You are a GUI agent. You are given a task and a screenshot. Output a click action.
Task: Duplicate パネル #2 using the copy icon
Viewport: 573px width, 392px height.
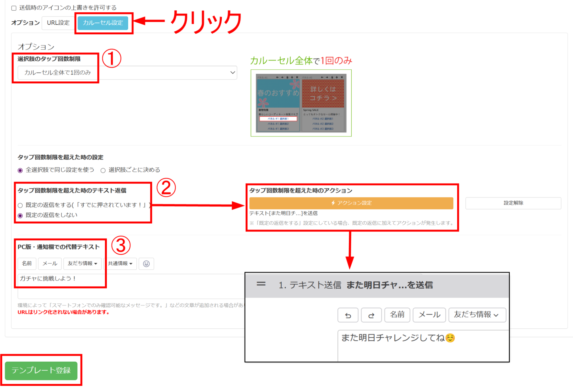[332, 77]
